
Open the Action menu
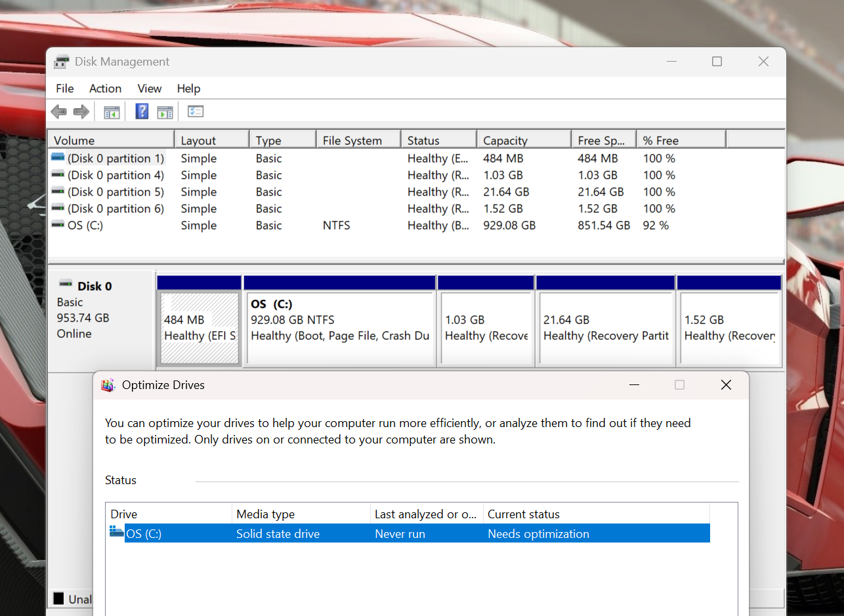[105, 89]
